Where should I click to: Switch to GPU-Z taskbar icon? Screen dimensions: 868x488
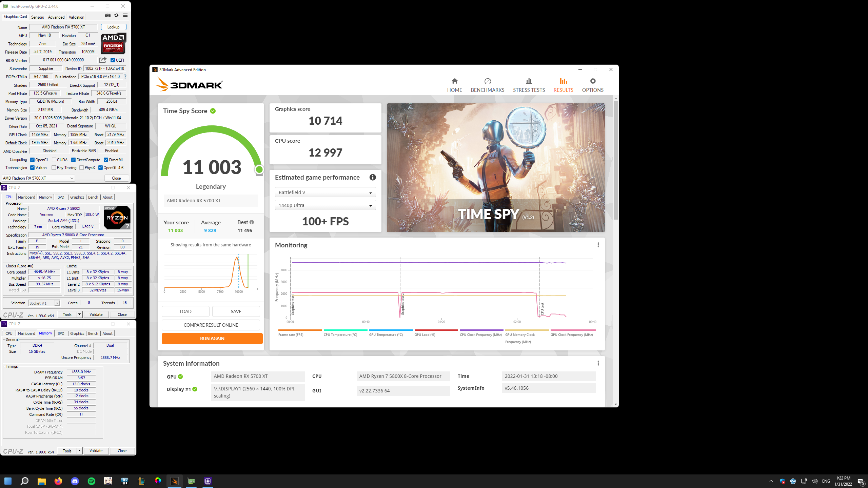[191, 481]
